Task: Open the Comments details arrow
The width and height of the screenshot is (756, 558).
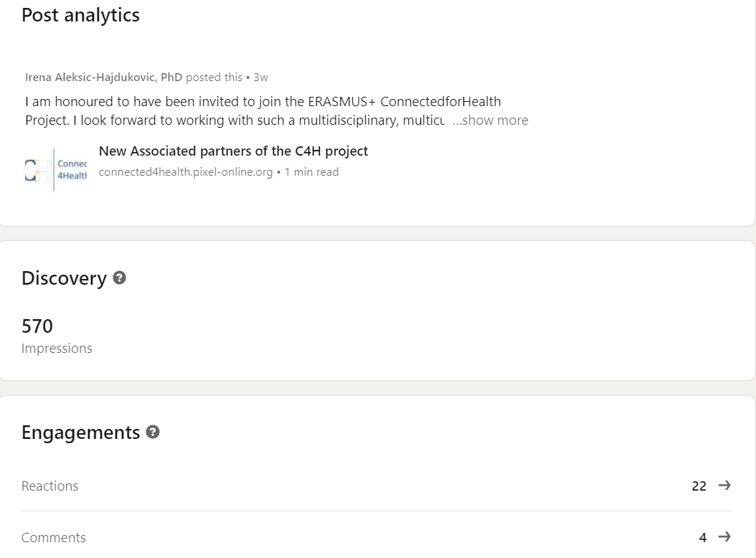Action: (x=724, y=536)
